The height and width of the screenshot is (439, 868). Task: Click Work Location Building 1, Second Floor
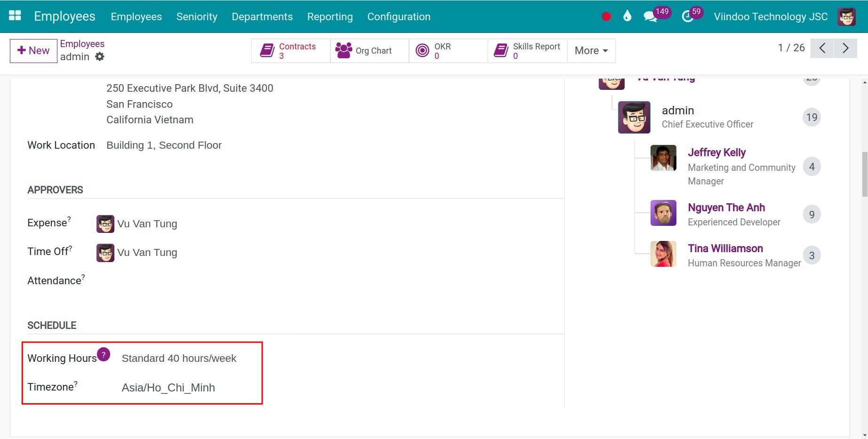tap(164, 145)
